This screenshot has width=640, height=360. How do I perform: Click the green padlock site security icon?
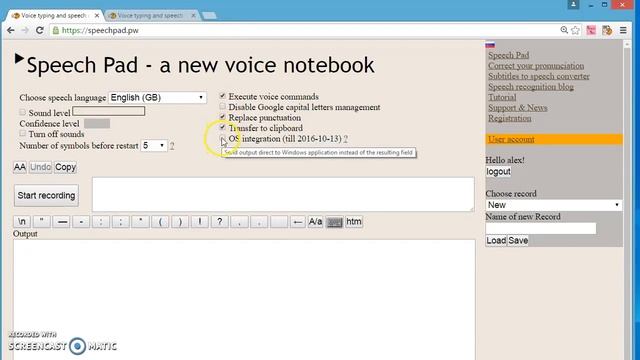(56, 30)
